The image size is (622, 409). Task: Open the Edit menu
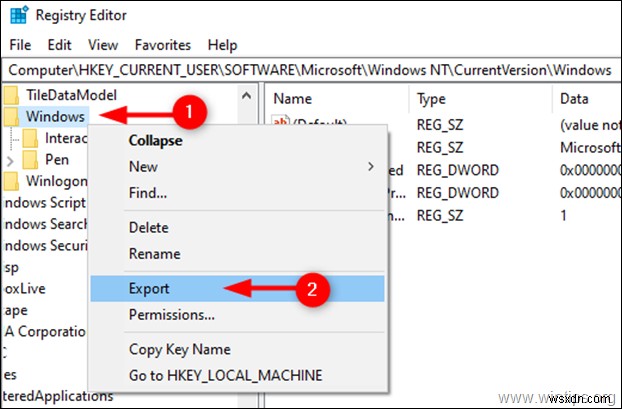tap(60, 45)
